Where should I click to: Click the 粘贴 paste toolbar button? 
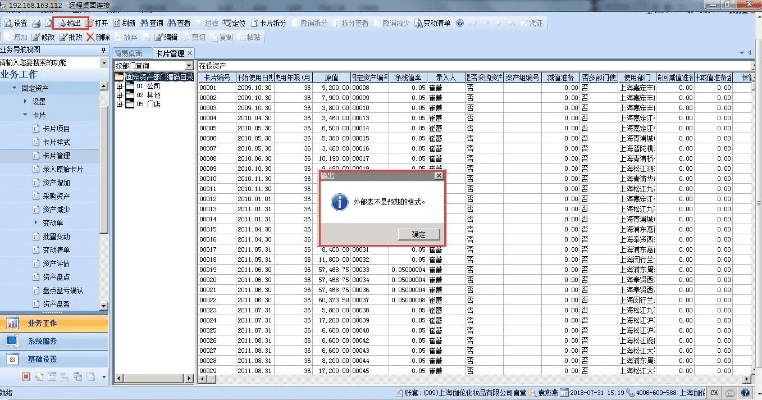249,37
